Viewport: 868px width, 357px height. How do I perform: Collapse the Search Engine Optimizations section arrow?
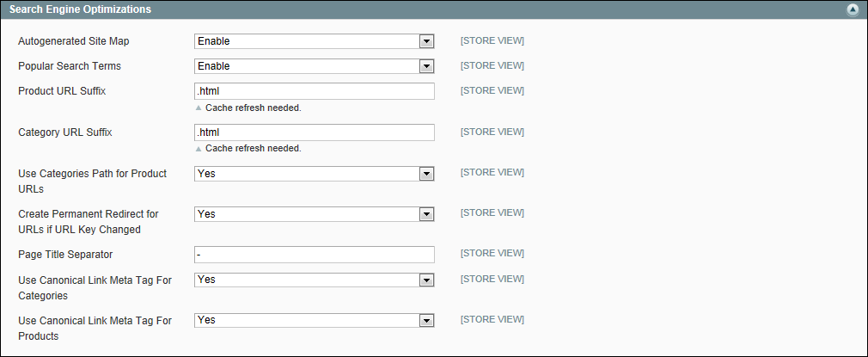point(853,10)
